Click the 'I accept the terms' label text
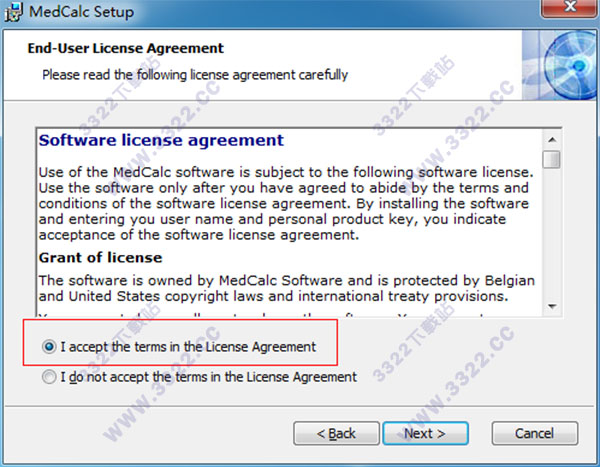Image resolution: width=600 pixels, height=467 pixels. point(188,347)
